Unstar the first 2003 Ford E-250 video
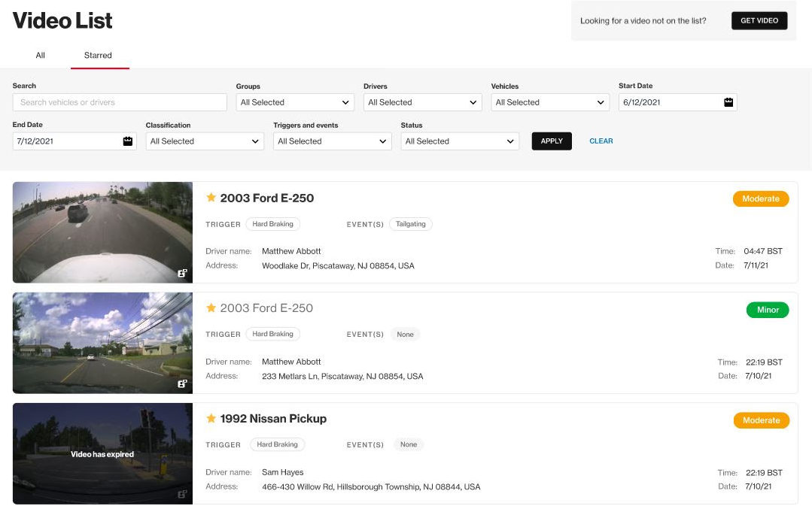The width and height of the screenshot is (812, 509). 211,198
